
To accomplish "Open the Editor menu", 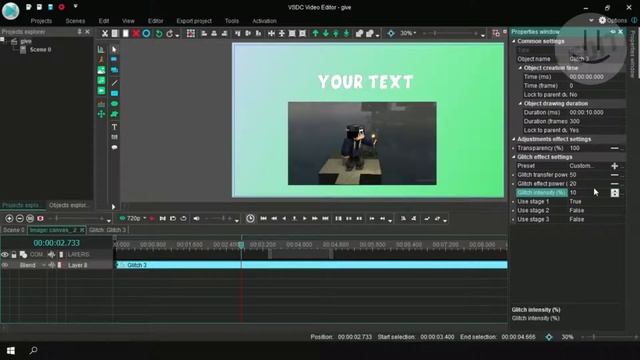I will pyautogui.click(x=155, y=21).
